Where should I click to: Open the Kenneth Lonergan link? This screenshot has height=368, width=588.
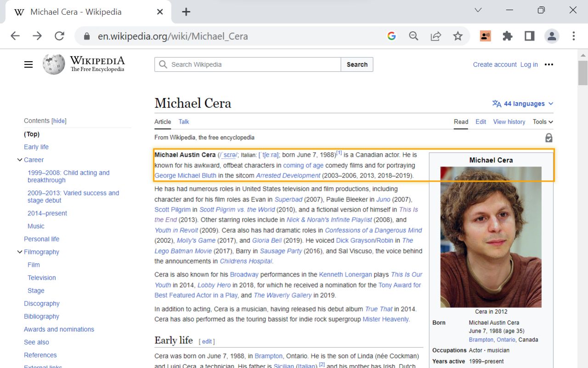click(345, 275)
